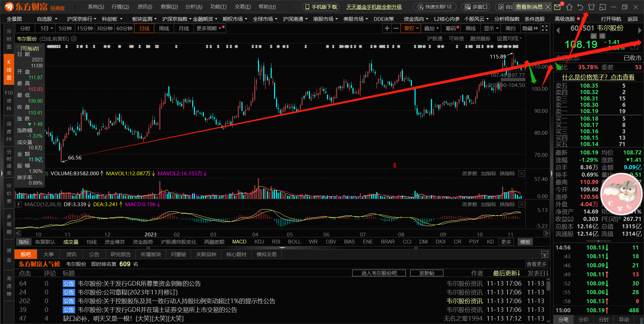Click the bottom panel maximize icon

point(545,254)
